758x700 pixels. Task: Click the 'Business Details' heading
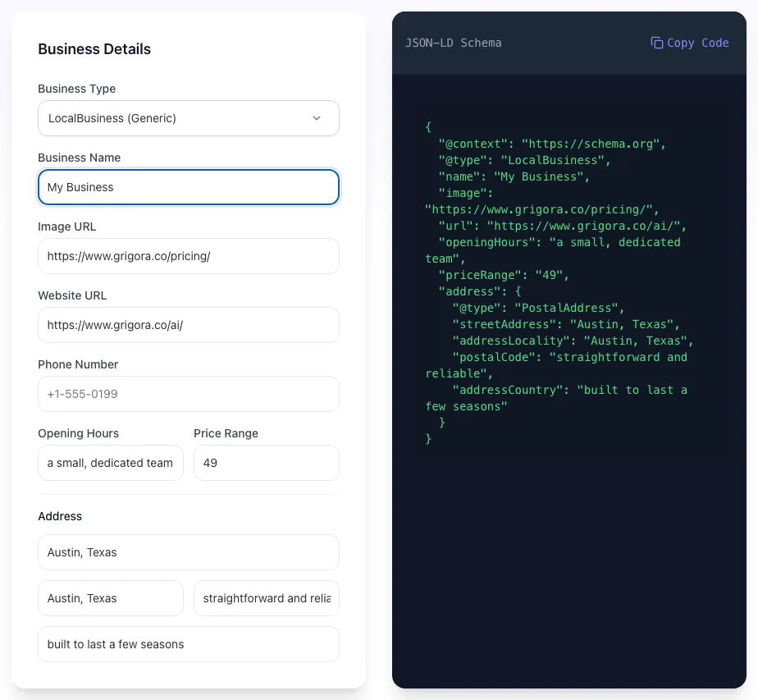click(94, 49)
